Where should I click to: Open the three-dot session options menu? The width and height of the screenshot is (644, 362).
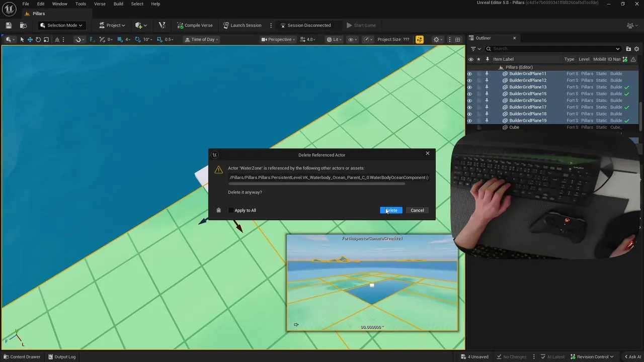(271, 25)
